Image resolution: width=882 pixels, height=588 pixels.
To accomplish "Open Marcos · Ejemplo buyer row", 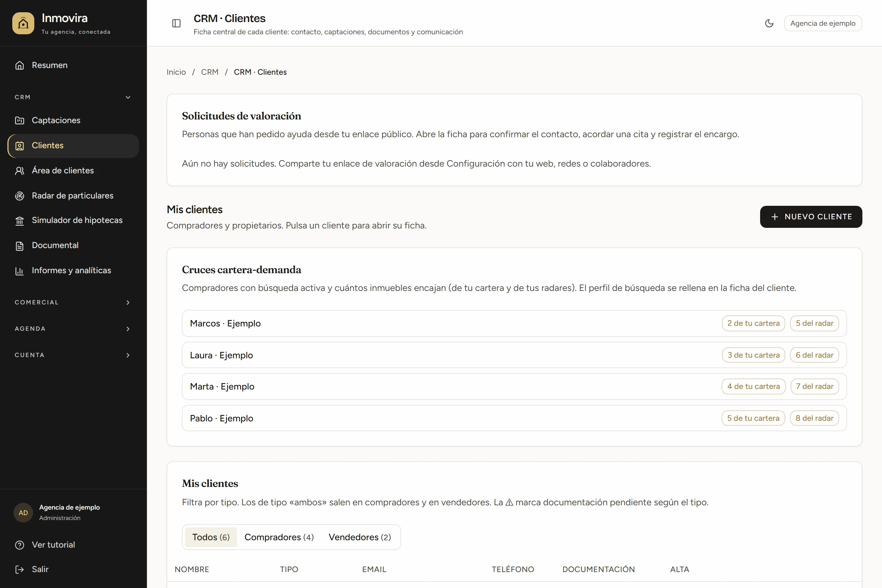I will (514, 323).
